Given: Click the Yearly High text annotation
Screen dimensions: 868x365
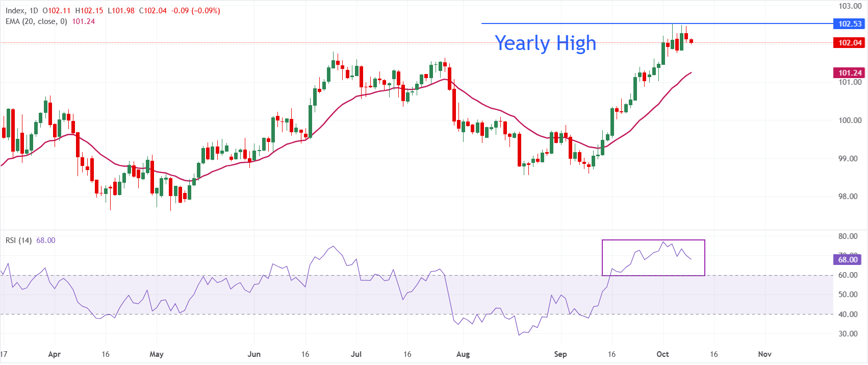Looking at the screenshot, I should 545,43.
